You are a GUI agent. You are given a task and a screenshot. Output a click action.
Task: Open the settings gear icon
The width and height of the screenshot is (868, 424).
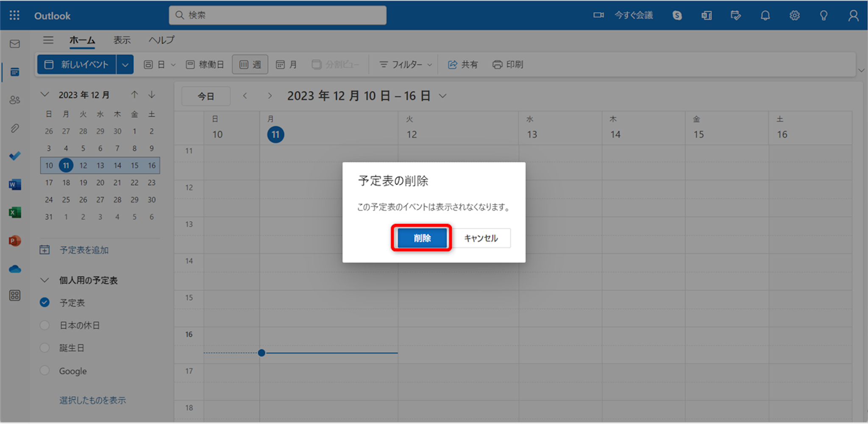coord(794,16)
